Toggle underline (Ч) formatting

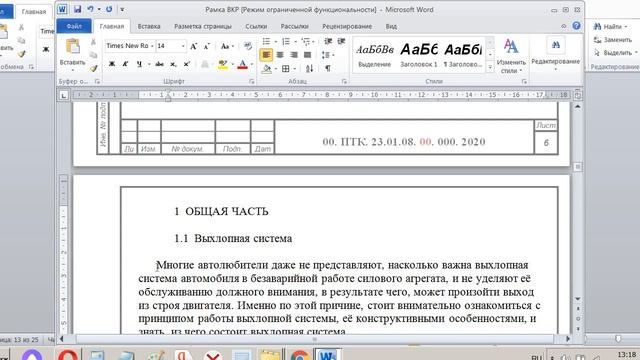point(139,64)
